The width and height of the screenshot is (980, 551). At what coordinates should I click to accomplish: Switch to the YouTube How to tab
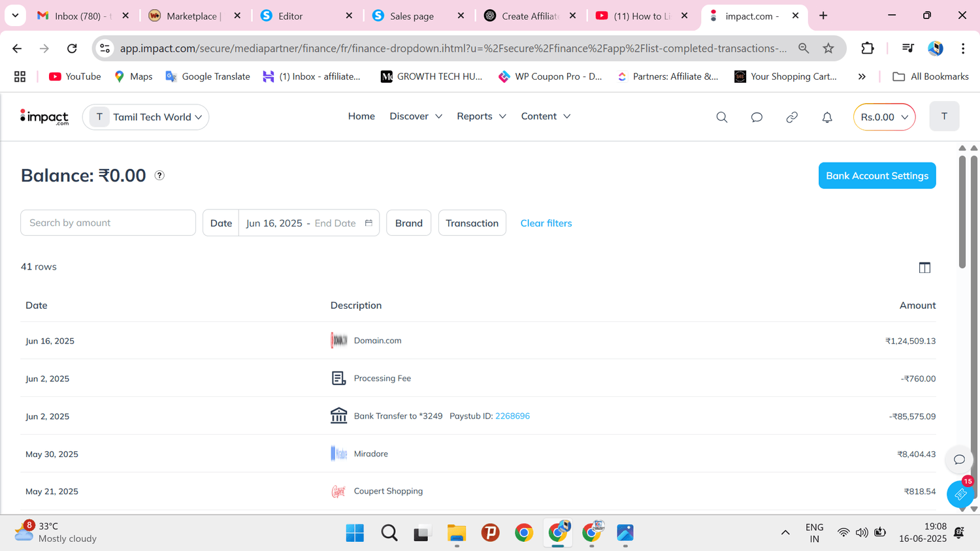click(641, 16)
